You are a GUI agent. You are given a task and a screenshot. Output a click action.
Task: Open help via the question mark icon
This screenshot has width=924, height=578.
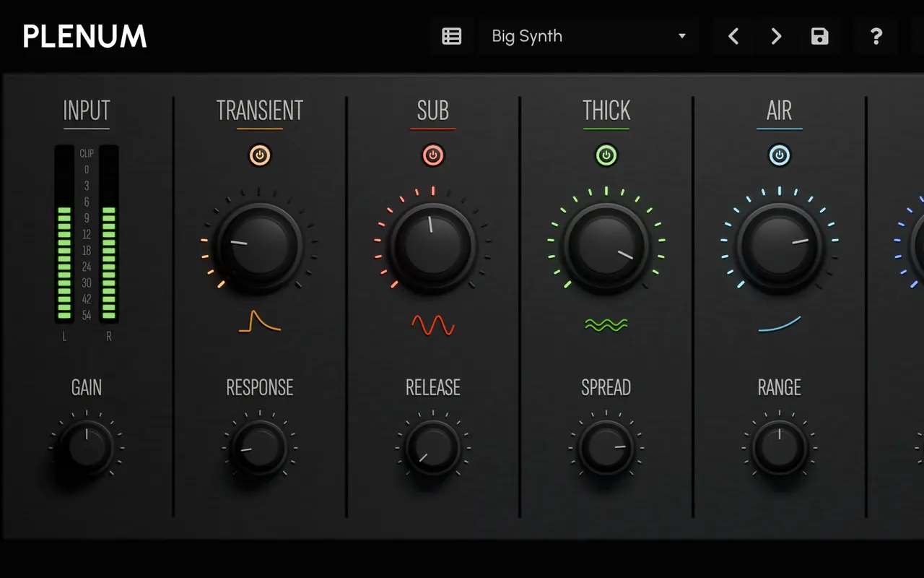pos(876,36)
